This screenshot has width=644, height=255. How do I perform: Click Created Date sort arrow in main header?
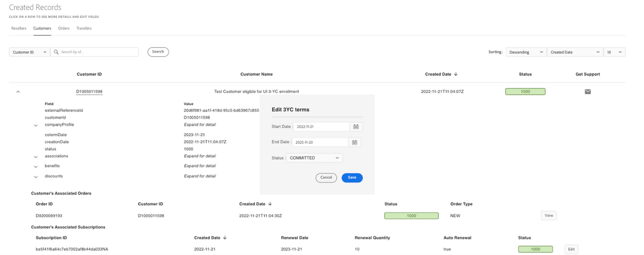[456, 74]
